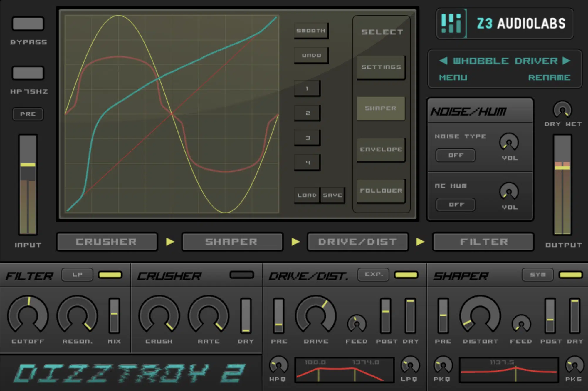Toggle the BYPASS switch on
Viewport: 588px width, 391px height.
point(27,24)
